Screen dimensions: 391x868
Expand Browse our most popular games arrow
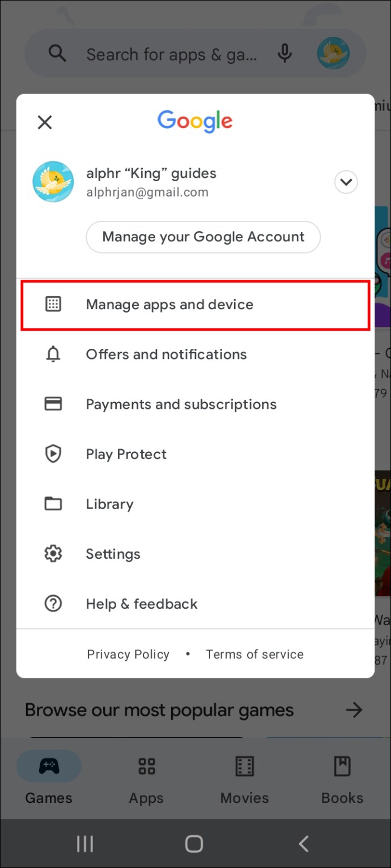354,709
